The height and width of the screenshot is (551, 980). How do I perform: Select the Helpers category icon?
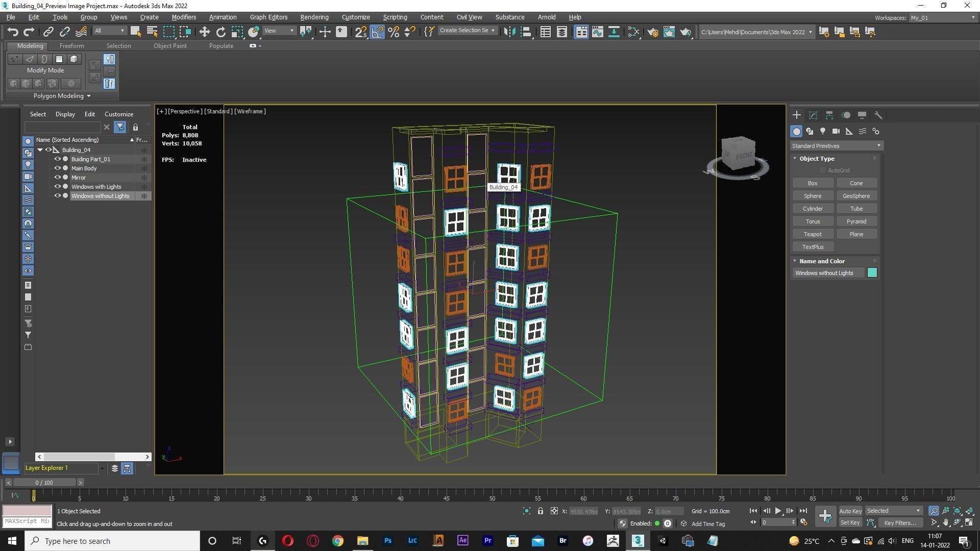(849, 131)
